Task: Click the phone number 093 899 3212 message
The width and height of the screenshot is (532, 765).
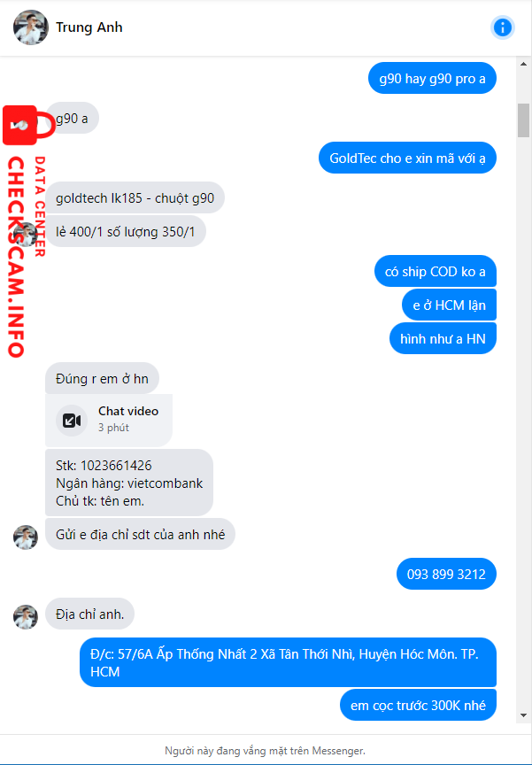Action: coord(446,574)
